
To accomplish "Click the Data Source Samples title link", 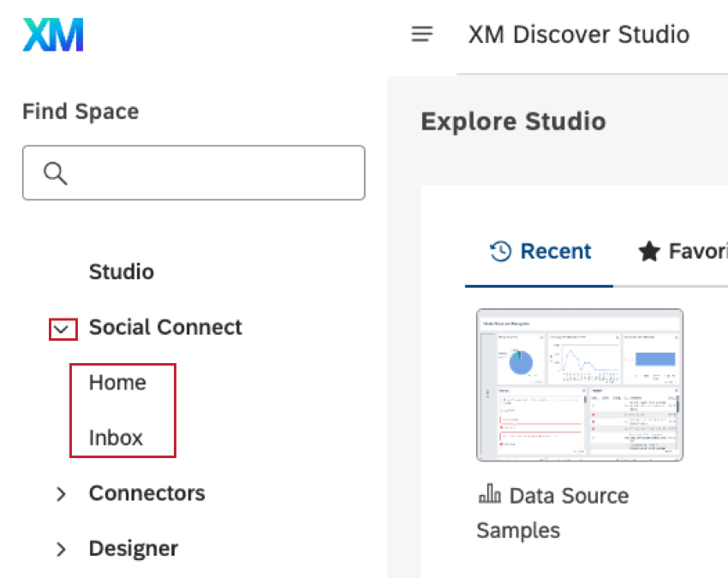I will (552, 513).
